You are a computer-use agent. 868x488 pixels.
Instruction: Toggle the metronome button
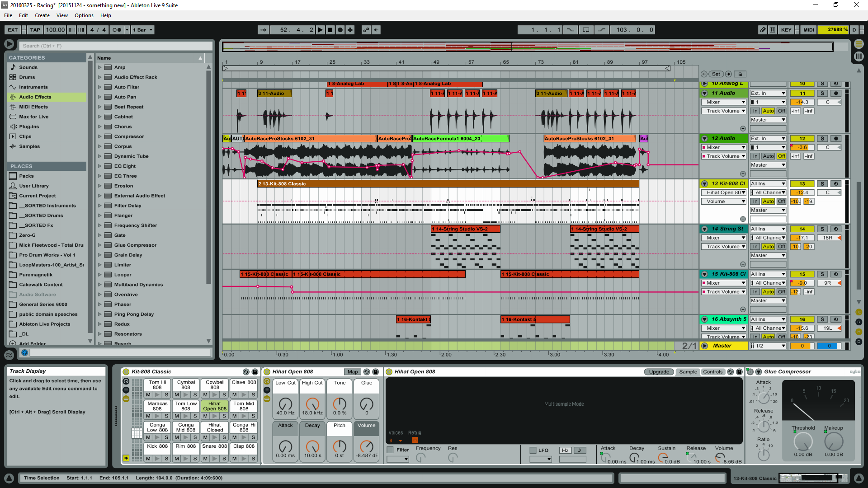point(117,30)
